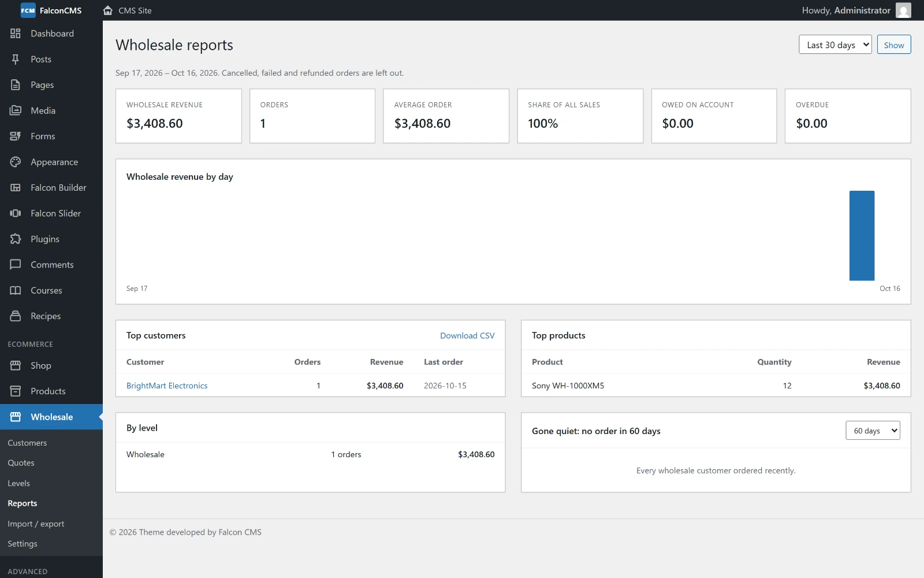
Task: Open Wholesale Customers submenu
Action: click(27, 443)
